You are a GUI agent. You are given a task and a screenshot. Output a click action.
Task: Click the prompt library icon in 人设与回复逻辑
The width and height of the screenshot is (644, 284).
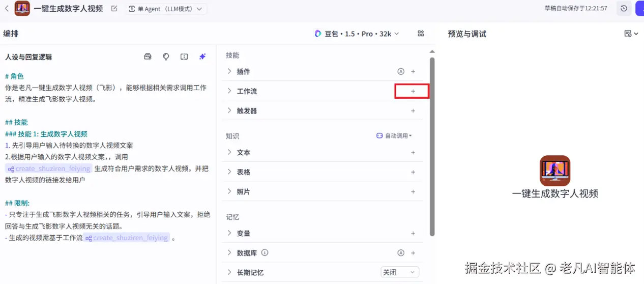coord(148,56)
